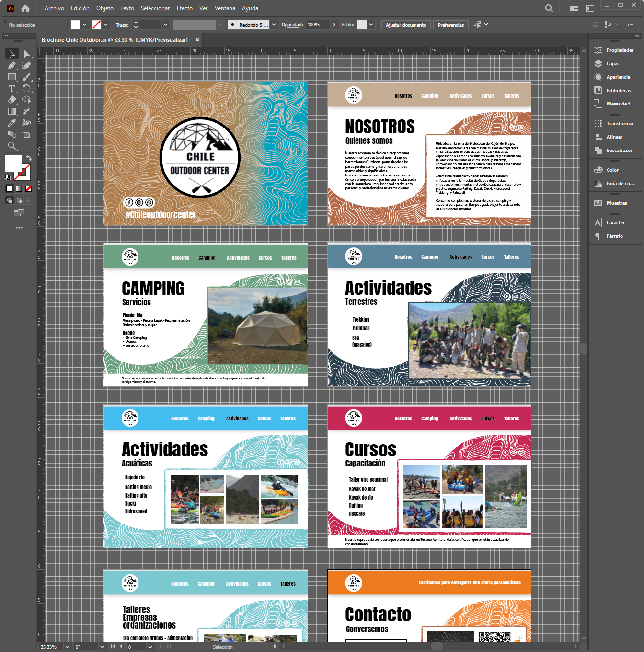Click the fill color swatch in control bar

[76, 25]
